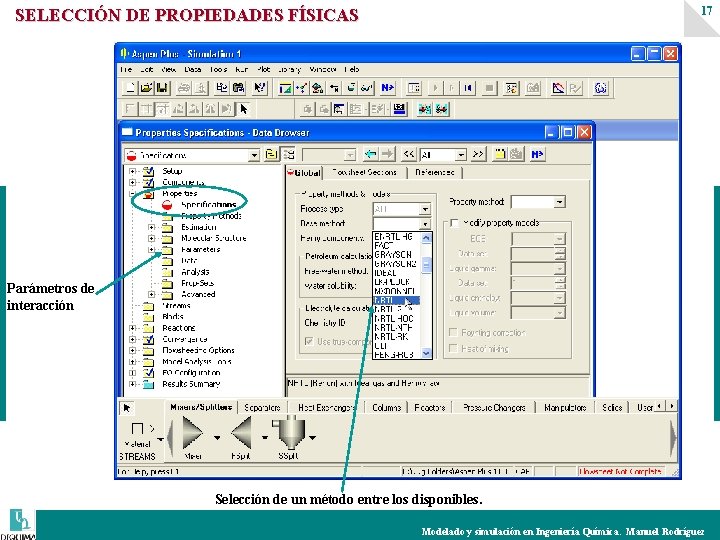Click the rightmost main toolbar icon
Image resolution: width=720 pixels, height=540 pixels.
tap(601, 88)
